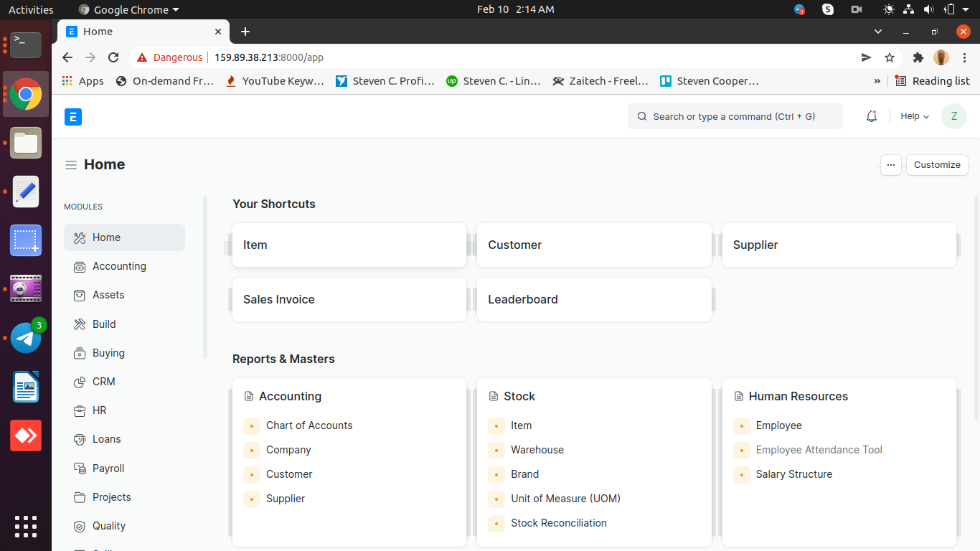Click the global search field
The width and height of the screenshot is (980, 551).
click(x=735, y=116)
